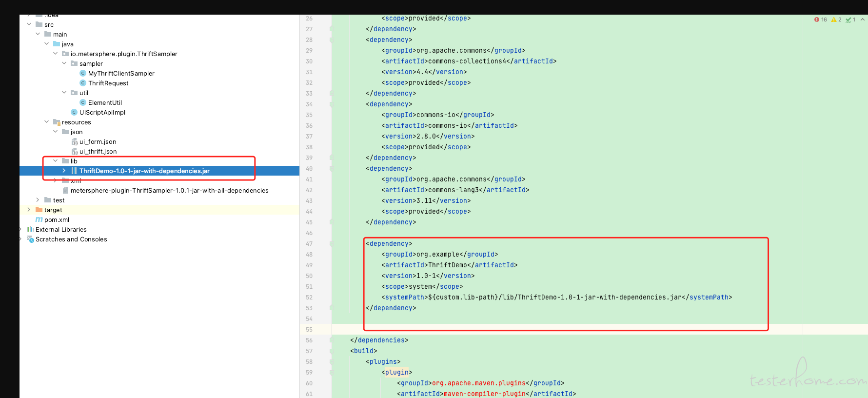Click the sampler package icon
Viewport: 868px width, 398px height.
tap(74, 63)
